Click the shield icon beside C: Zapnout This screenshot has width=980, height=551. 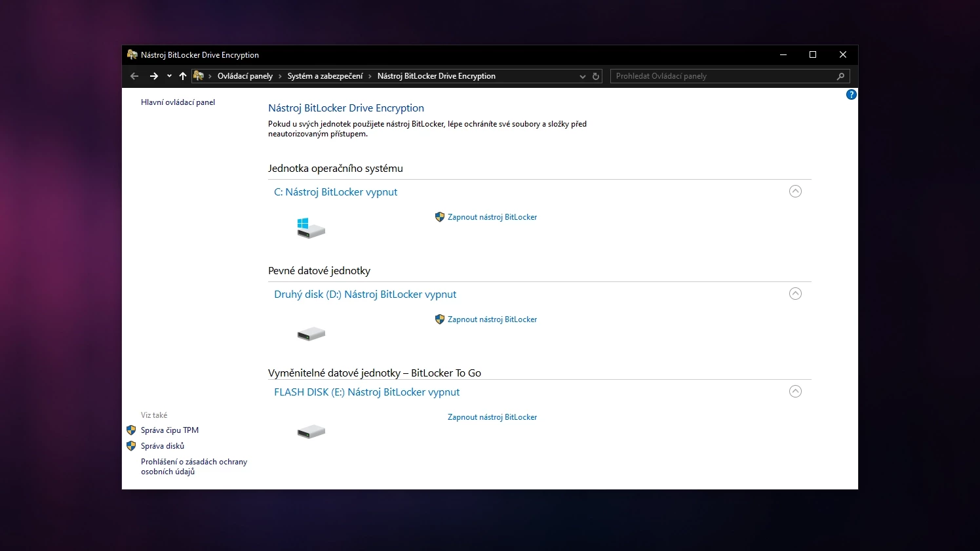tap(440, 217)
